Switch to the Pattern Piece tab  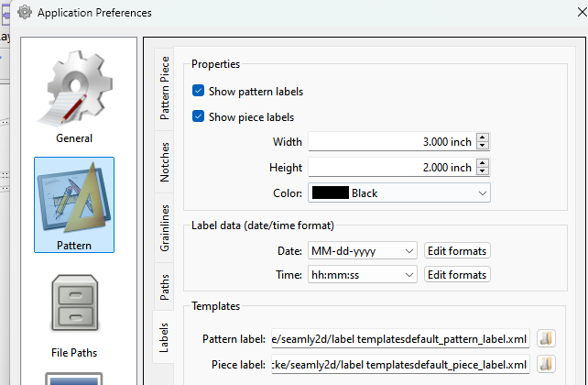click(x=165, y=87)
